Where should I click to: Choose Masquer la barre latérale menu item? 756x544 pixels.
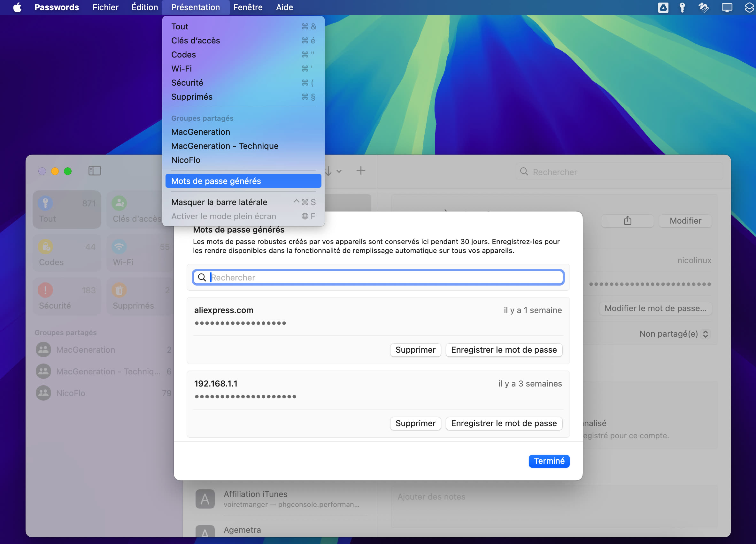219,202
